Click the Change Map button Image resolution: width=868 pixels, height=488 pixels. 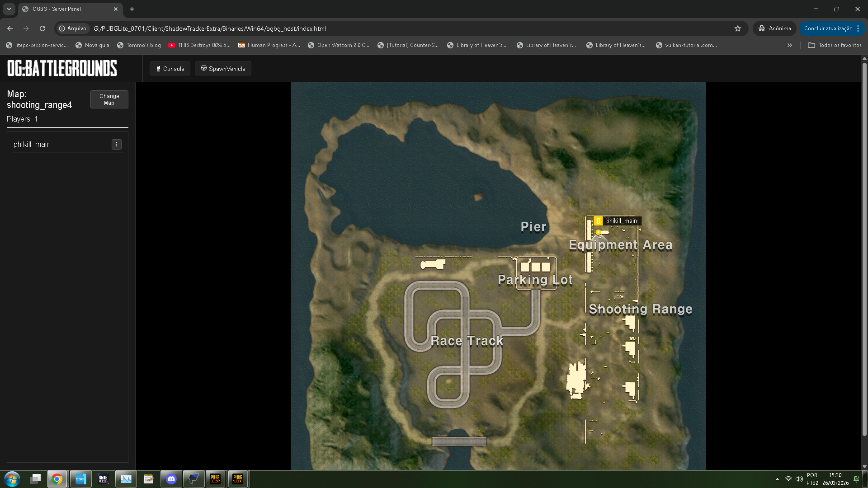pos(109,99)
